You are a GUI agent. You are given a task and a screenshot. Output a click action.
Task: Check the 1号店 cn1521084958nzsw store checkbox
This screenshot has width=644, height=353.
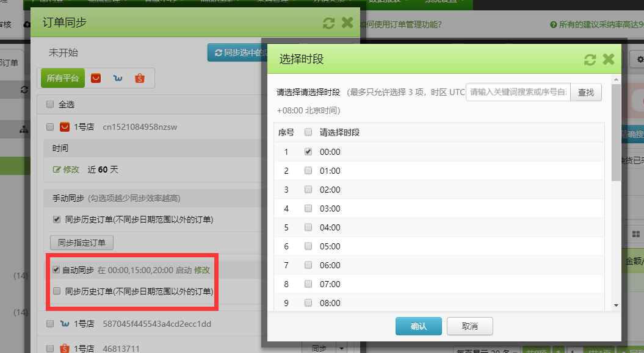[x=50, y=127]
